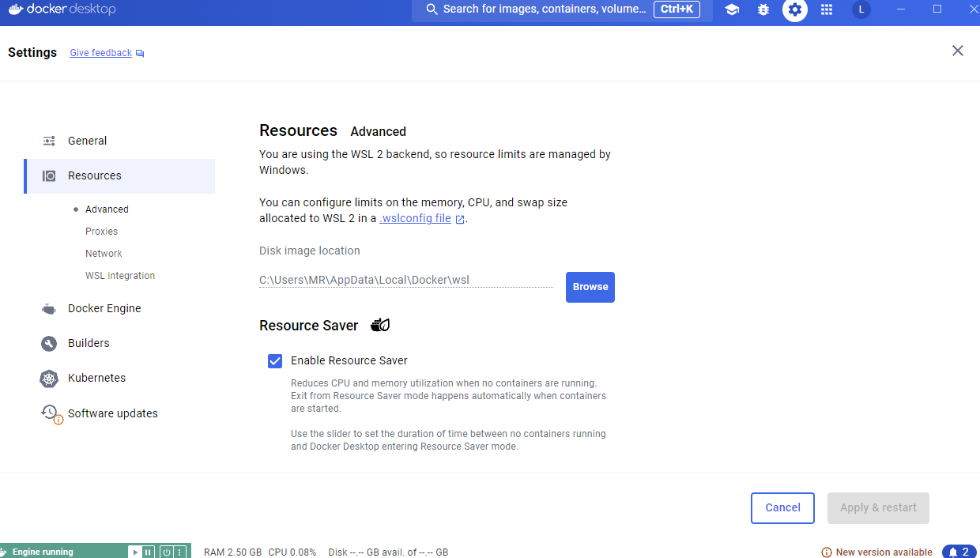The height and width of the screenshot is (558, 980).
Task: Click the Cancel button
Action: coord(782,508)
